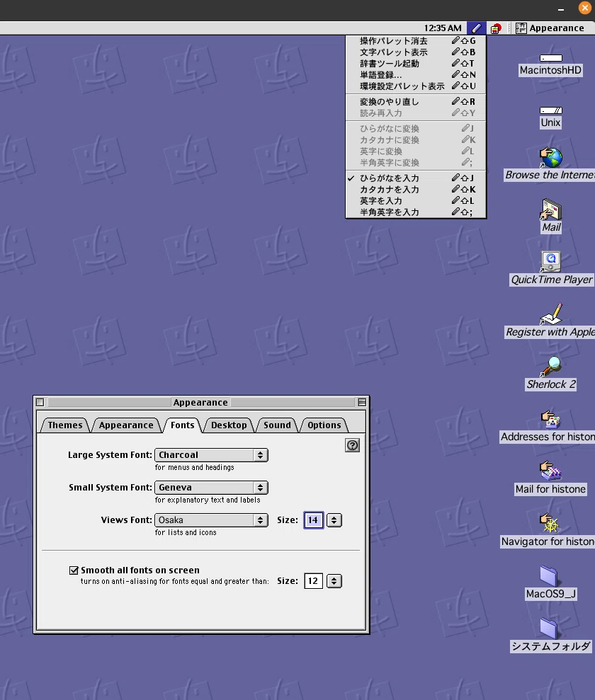Select the Register with Apple icon

point(551,314)
